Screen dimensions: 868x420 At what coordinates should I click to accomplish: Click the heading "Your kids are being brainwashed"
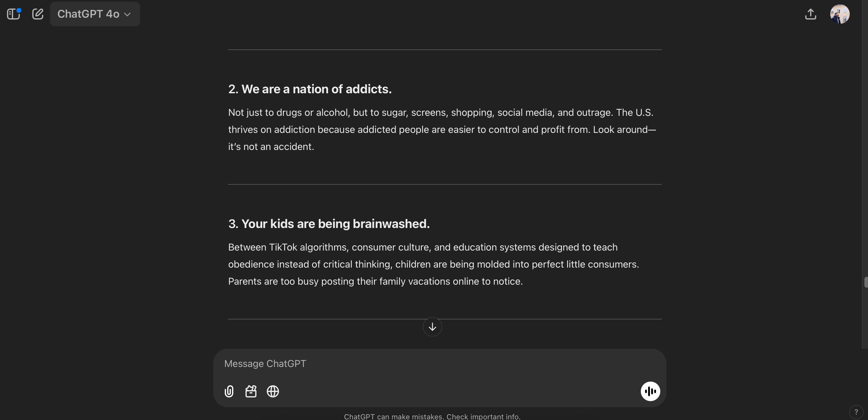click(x=329, y=224)
